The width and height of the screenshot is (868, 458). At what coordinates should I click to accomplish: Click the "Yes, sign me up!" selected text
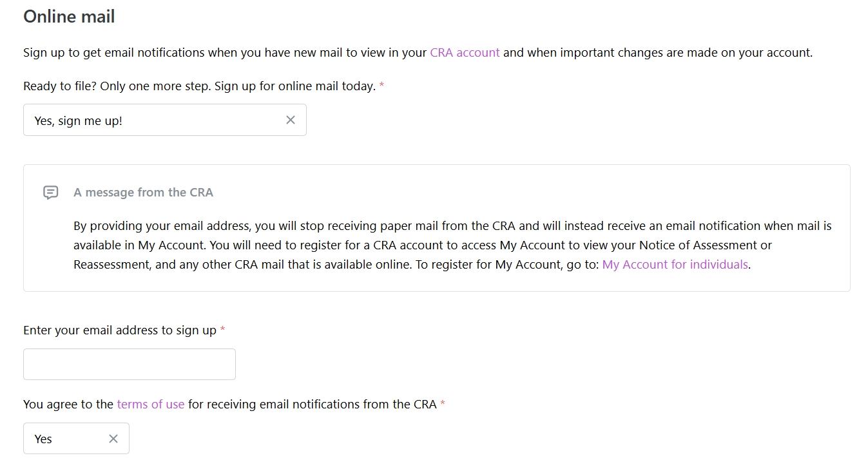[x=79, y=120]
